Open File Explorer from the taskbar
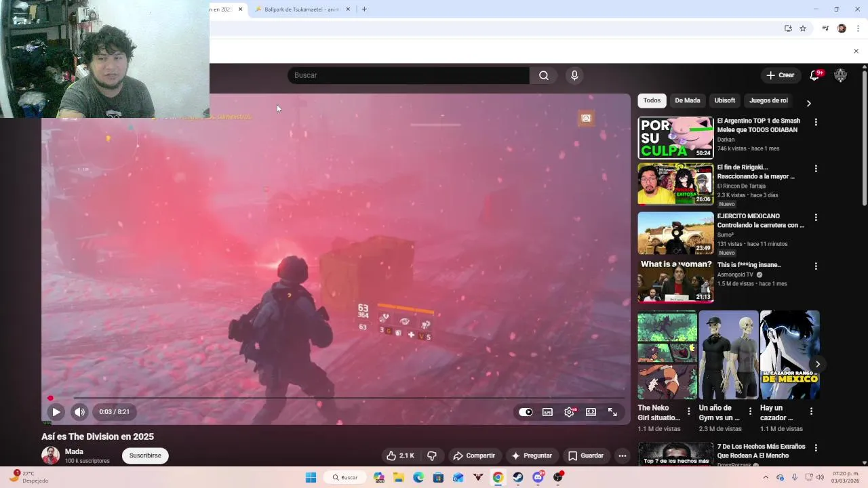 click(399, 477)
